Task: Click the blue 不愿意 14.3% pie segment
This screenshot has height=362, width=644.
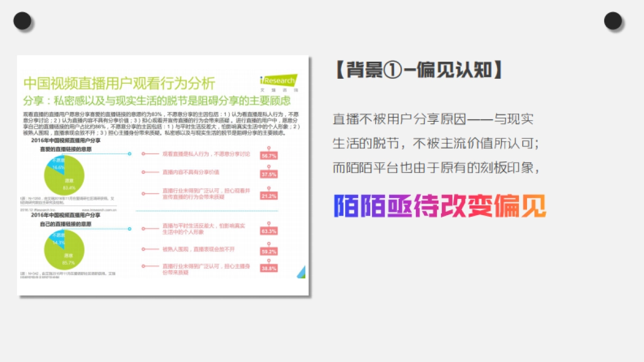Action: click(x=57, y=240)
